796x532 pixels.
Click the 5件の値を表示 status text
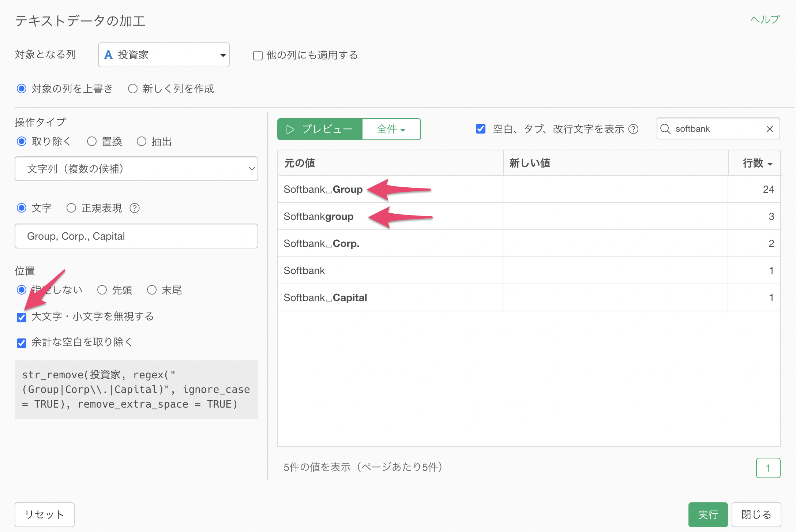pos(363,467)
